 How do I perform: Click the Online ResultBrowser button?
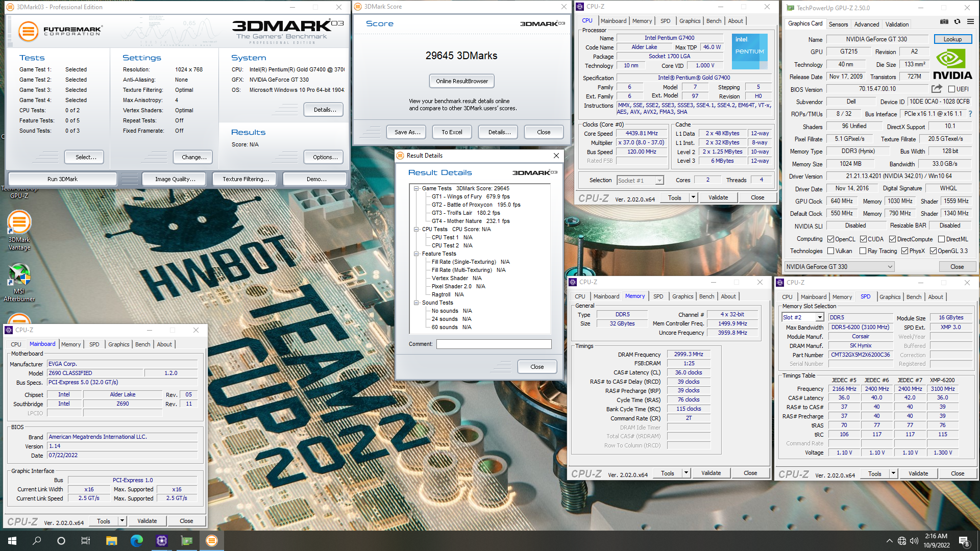(x=461, y=81)
